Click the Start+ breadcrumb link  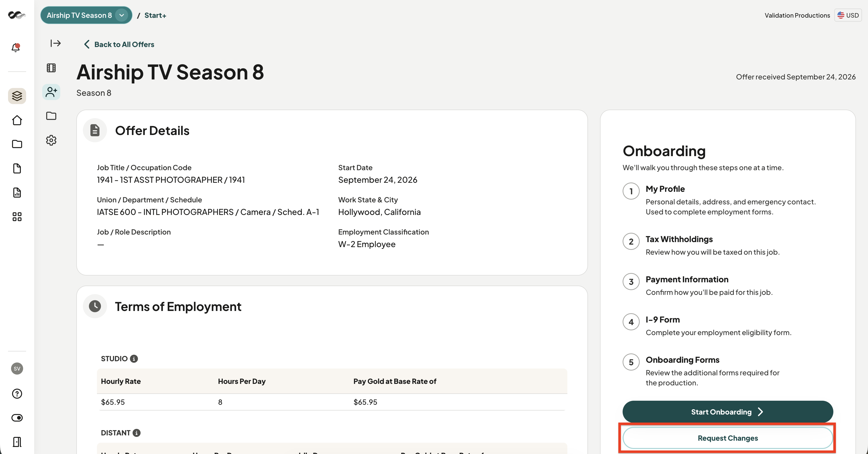(155, 15)
